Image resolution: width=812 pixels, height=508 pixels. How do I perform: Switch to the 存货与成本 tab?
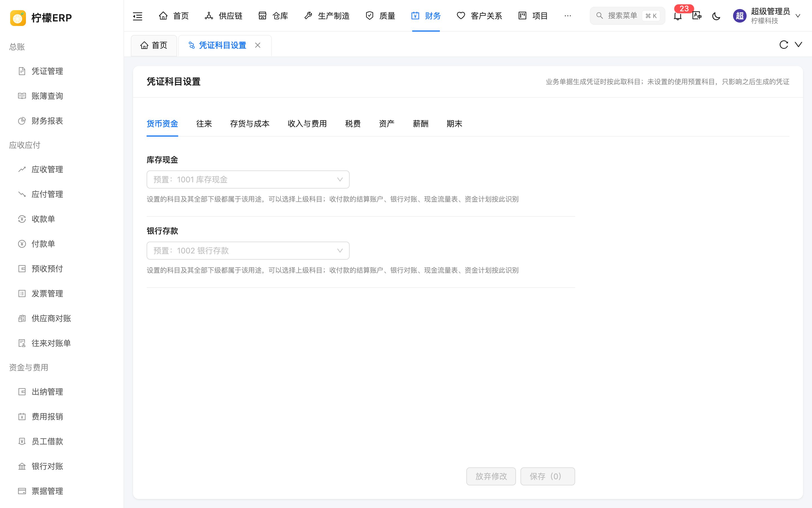[250, 124]
